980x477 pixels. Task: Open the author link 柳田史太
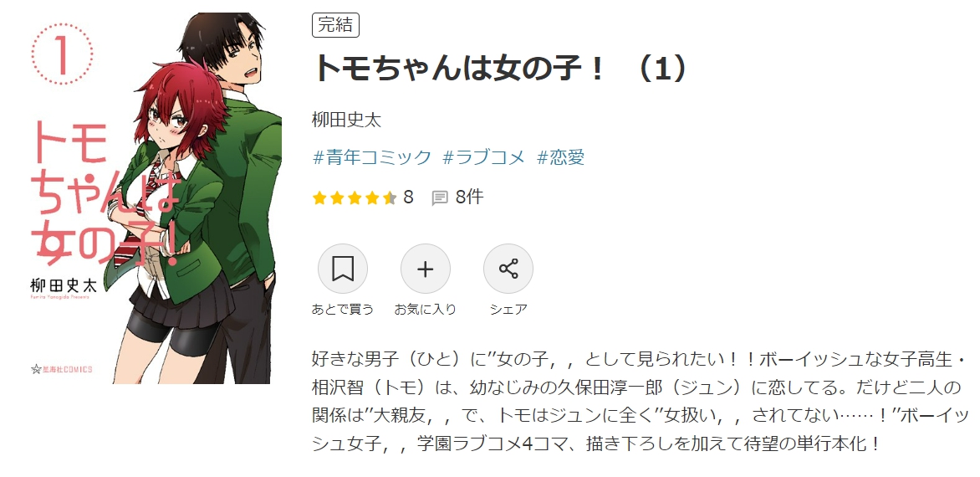click(346, 120)
